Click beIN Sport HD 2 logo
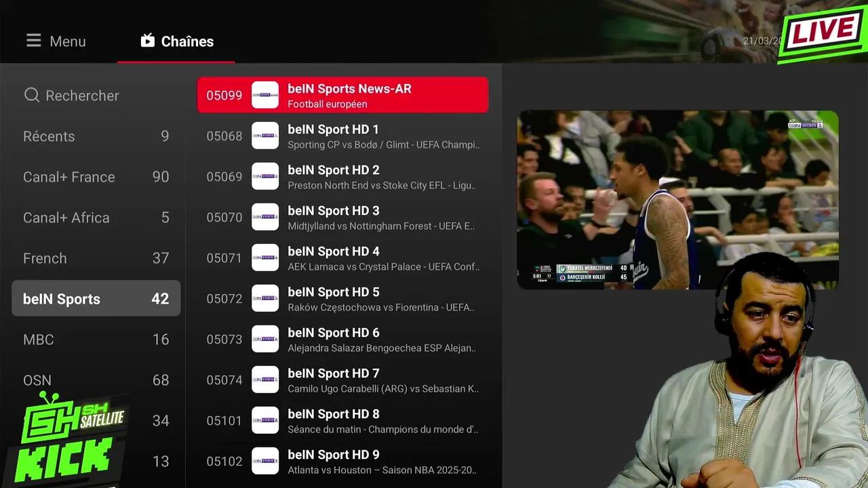868x488 pixels. tap(265, 176)
